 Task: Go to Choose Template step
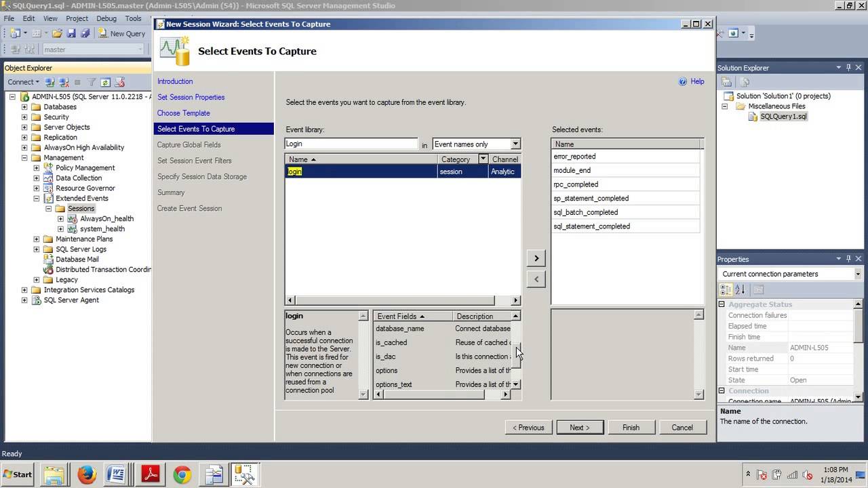(x=184, y=113)
